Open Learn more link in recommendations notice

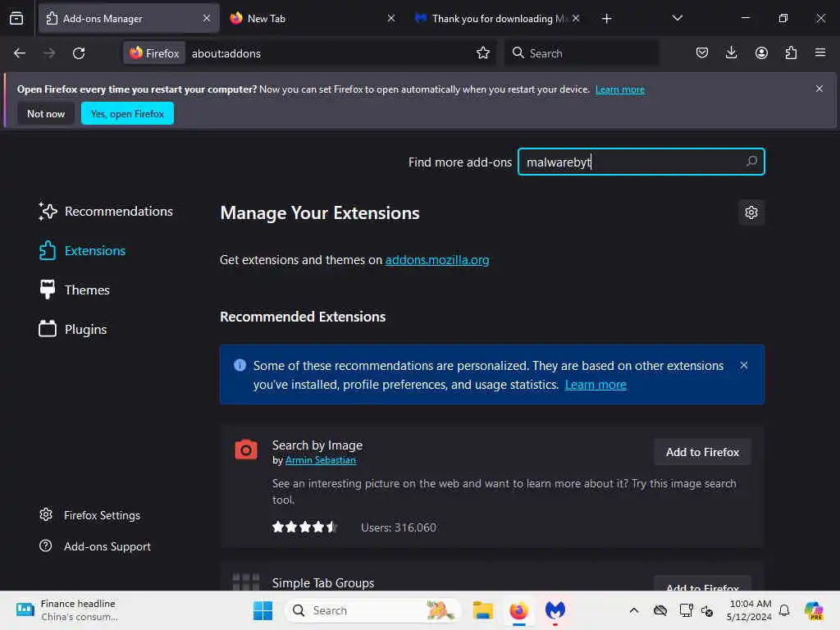pos(596,385)
